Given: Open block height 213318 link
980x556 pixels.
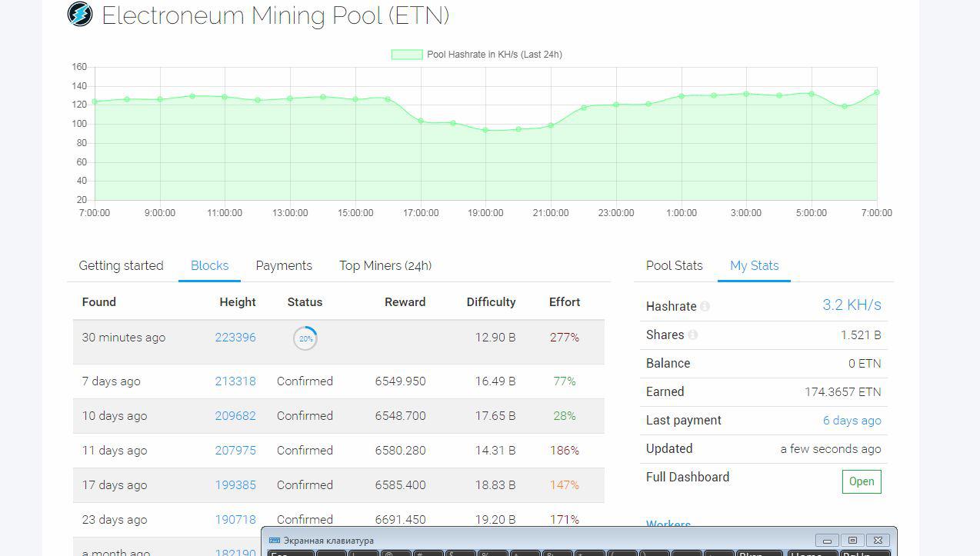Looking at the screenshot, I should coord(235,381).
